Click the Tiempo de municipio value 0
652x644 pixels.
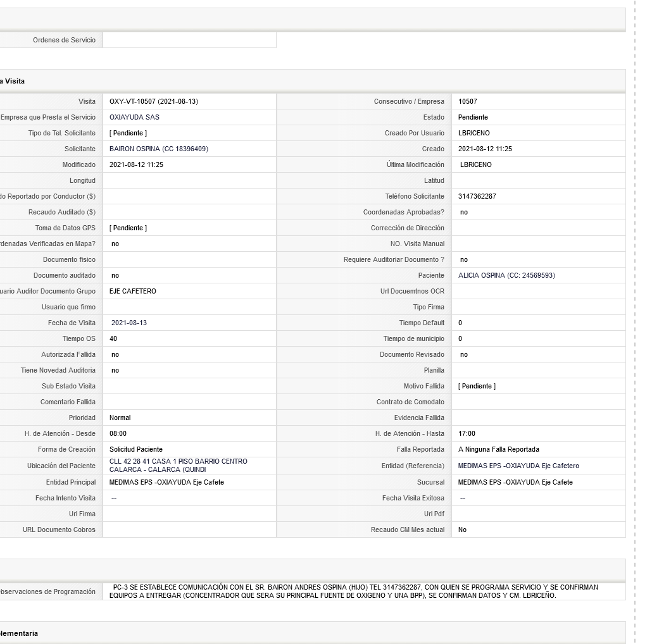tap(460, 338)
